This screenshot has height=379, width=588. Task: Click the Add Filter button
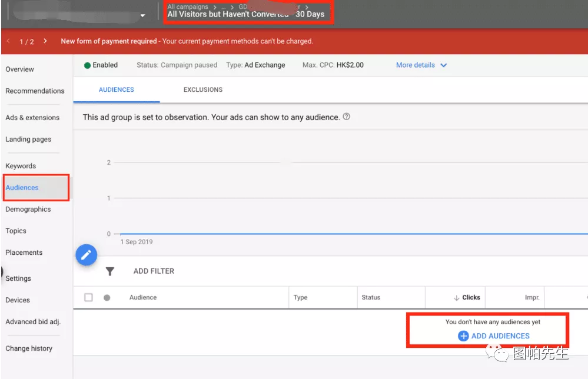click(154, 271)
